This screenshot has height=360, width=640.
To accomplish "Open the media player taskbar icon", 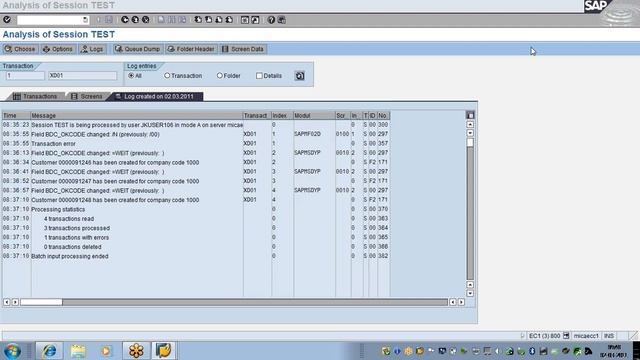I will [x=106, y=351].
